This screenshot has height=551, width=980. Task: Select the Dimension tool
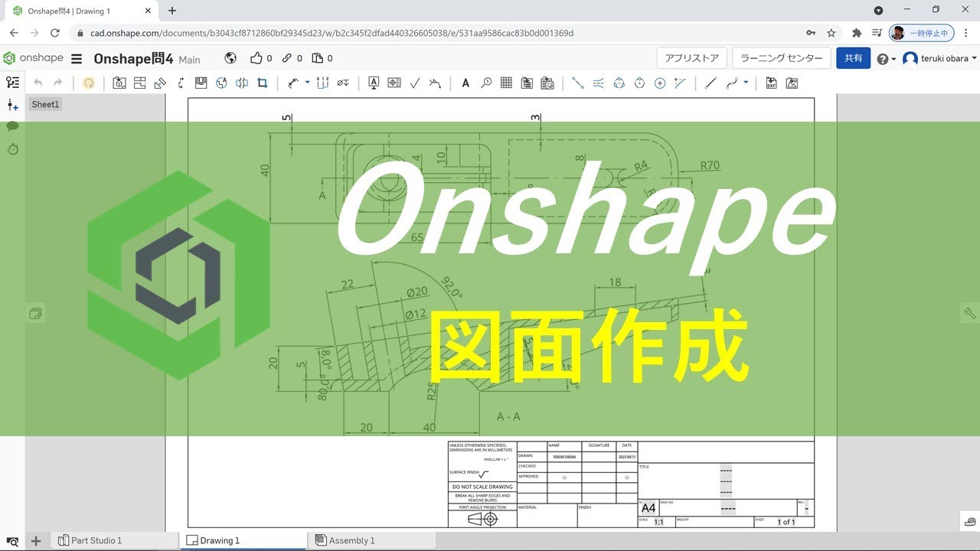pyautogui.click(x=294, y=83)
